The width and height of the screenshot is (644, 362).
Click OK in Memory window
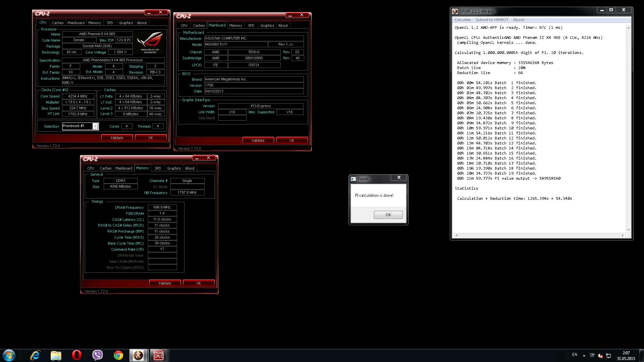click(199, 283)
